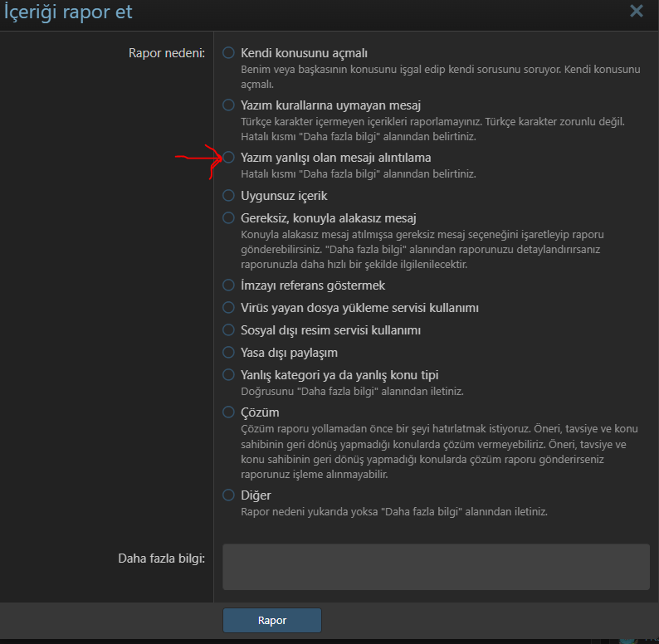This screenshot has height=644, width=659.
Task: Select the "Yasa dışı paylaşım" radio
Action: (228, 352)
